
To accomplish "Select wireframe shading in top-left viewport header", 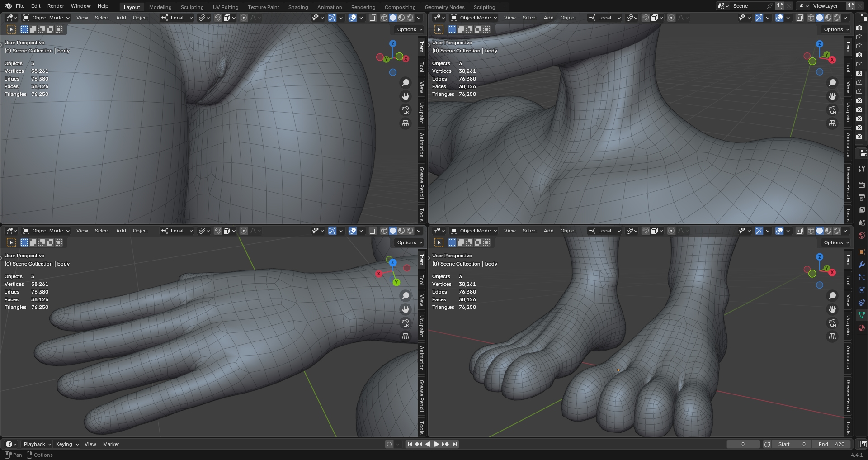I will point(384,18).
